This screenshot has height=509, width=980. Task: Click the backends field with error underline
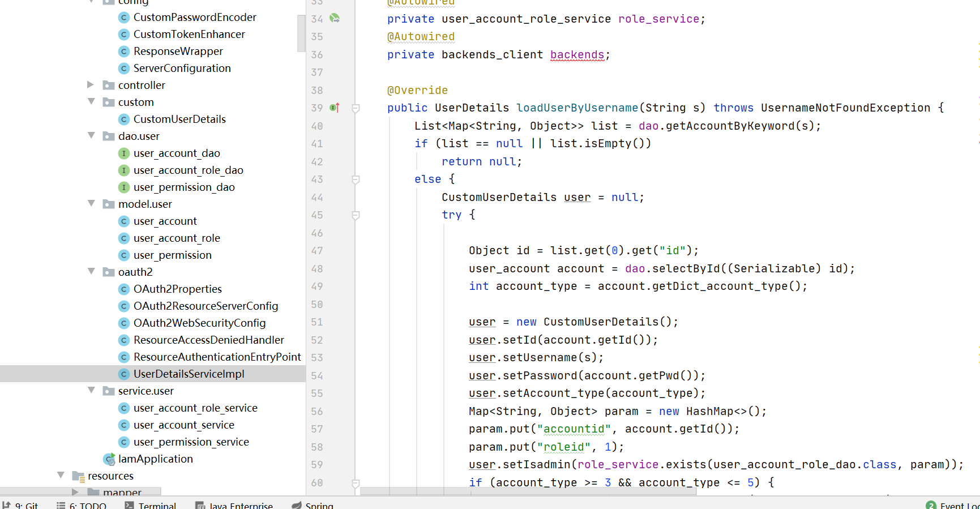pos(577,55)
